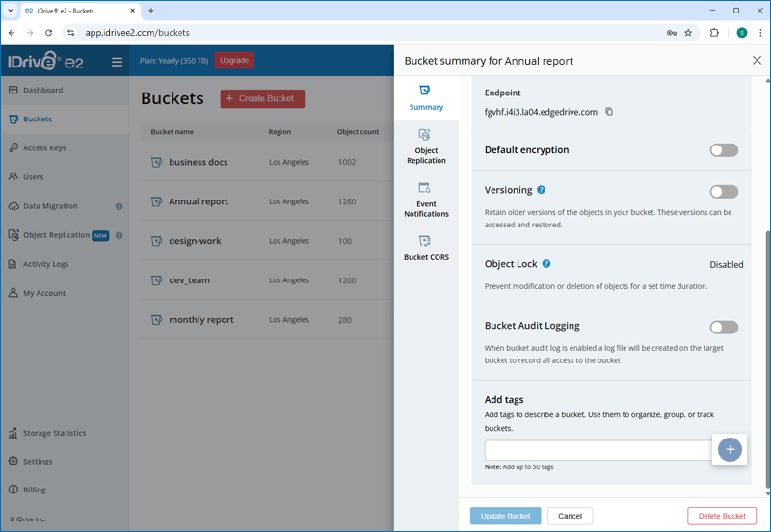This screenshot has width=771, height=532.
Task: Switch to the Summary tab
Action: click(426, 98)
